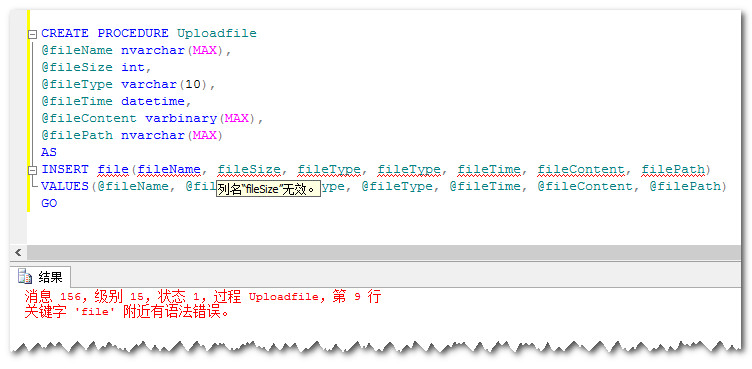
Task: Click @fileTime in the VALUES line
Action: click(x=485, y=186)
